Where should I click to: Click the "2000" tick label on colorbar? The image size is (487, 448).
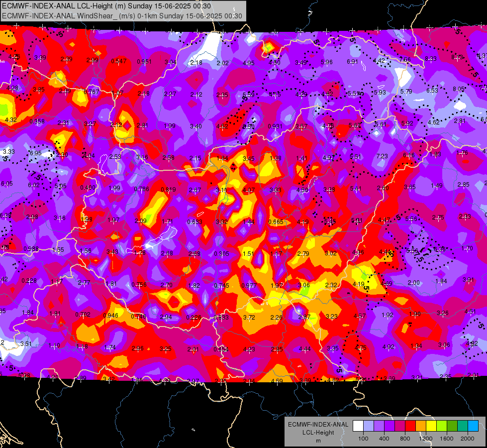coord(468,439)
